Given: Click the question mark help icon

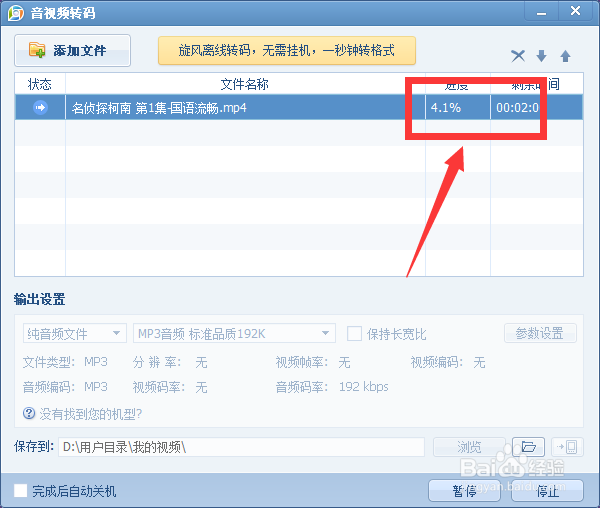Looking at the screenshot, I should tap(29, 413).
